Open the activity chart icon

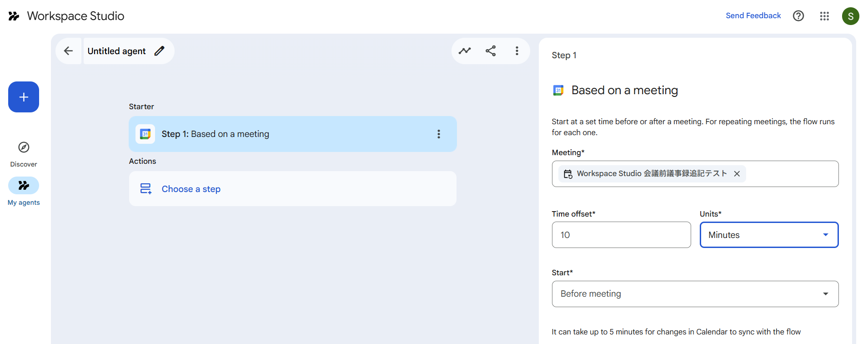tap(464, 51)
